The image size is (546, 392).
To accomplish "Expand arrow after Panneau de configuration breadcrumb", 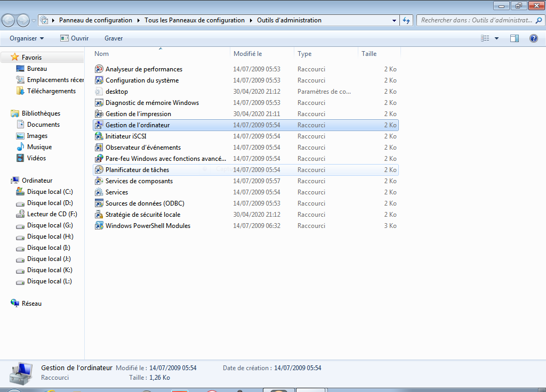I will tap(138, 20).
